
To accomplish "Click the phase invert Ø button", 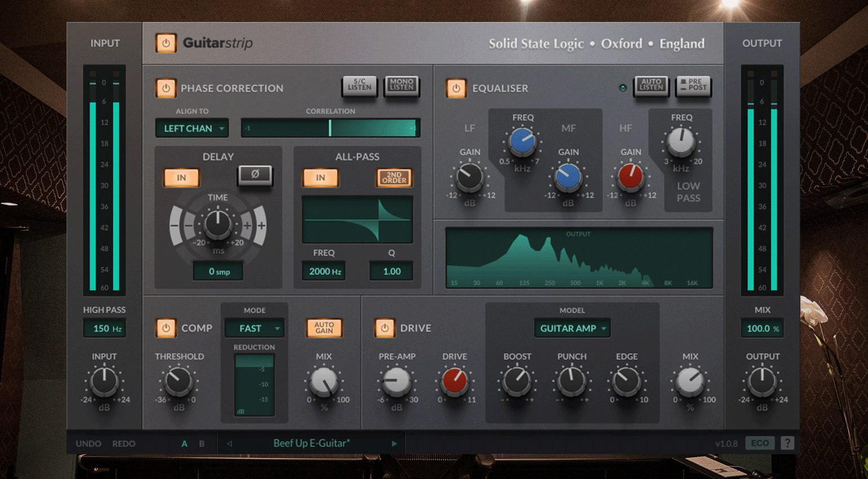I will coord(255,175).
